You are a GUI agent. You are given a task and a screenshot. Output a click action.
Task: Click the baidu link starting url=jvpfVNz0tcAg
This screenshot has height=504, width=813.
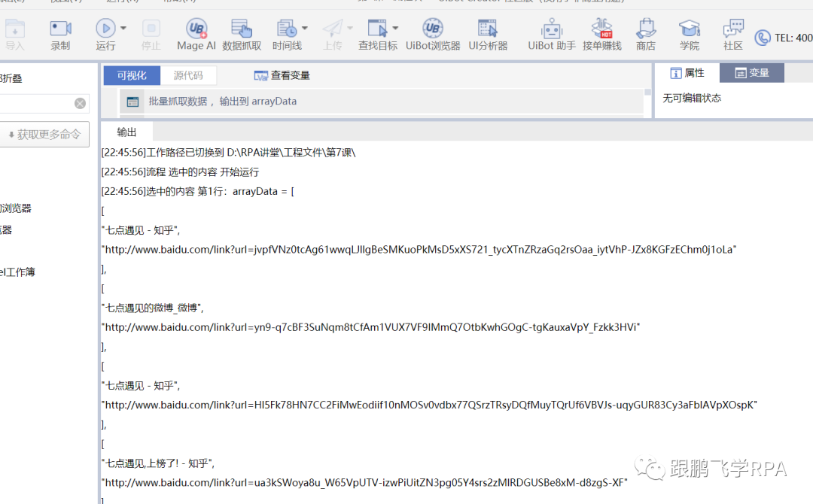click(419, 250)
